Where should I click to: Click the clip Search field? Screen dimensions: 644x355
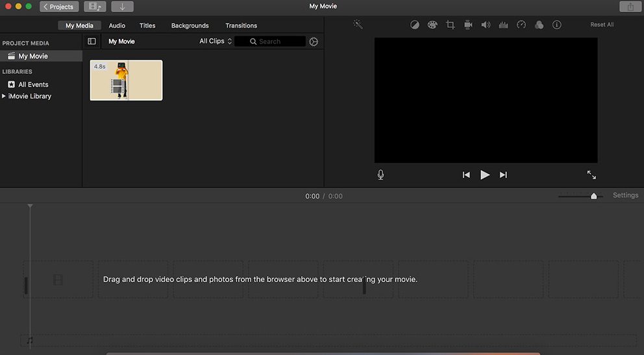pos(270,42)
